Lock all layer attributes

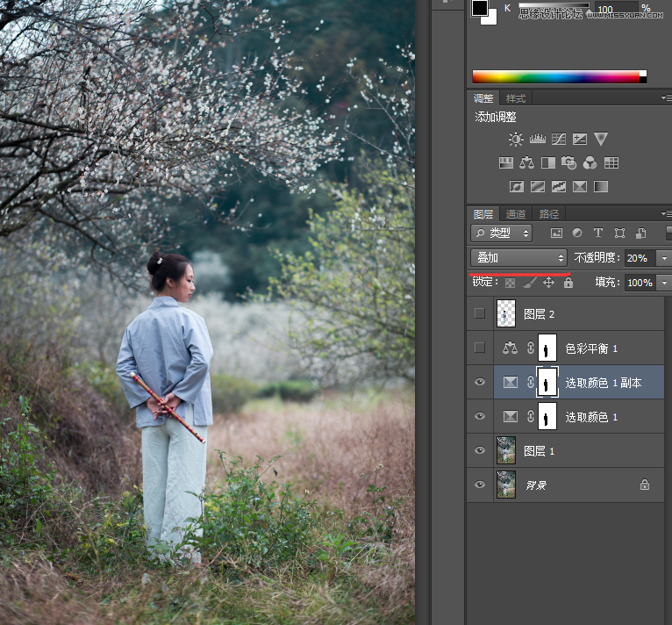pyautogui.click(x=568, y=283)
